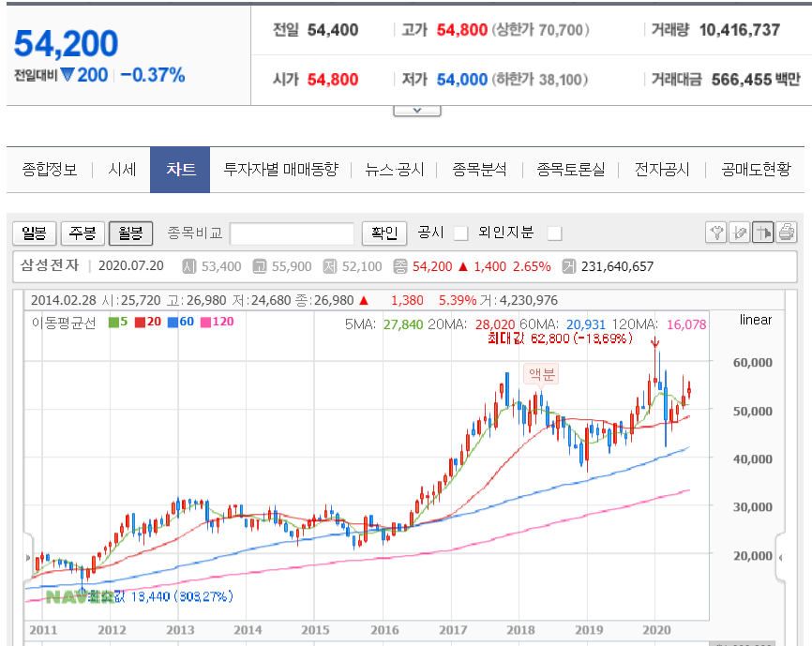Click the 60,000 price axis label

752,362
